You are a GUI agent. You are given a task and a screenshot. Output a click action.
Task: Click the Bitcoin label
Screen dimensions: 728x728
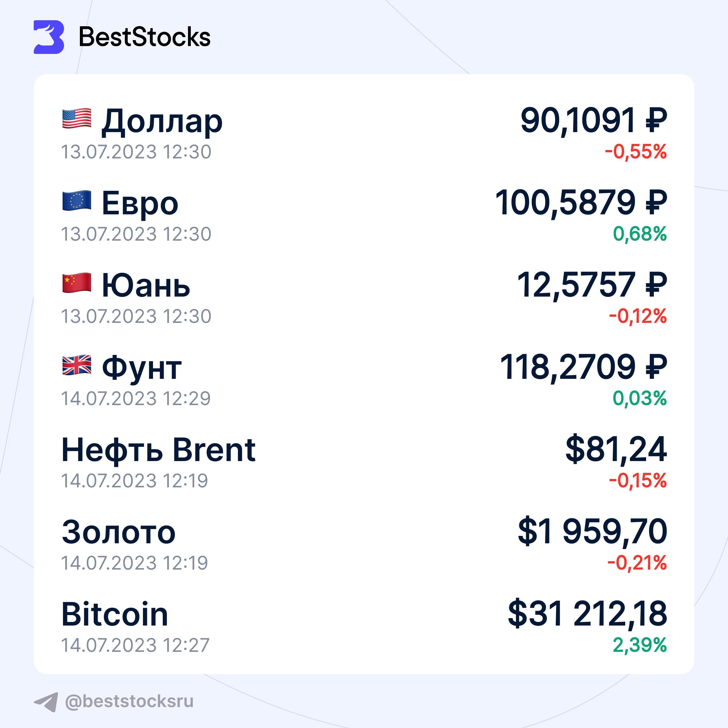(x=115, y=614)
